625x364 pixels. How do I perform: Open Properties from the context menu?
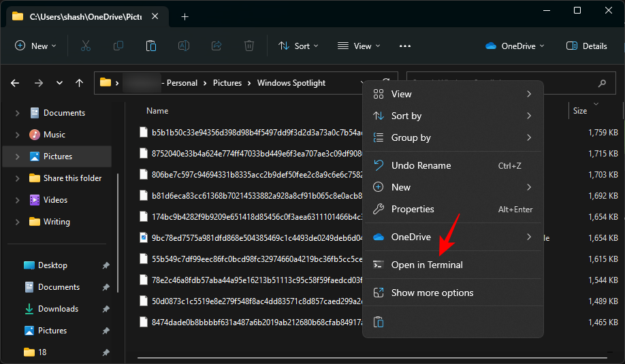tap(413, 209)
